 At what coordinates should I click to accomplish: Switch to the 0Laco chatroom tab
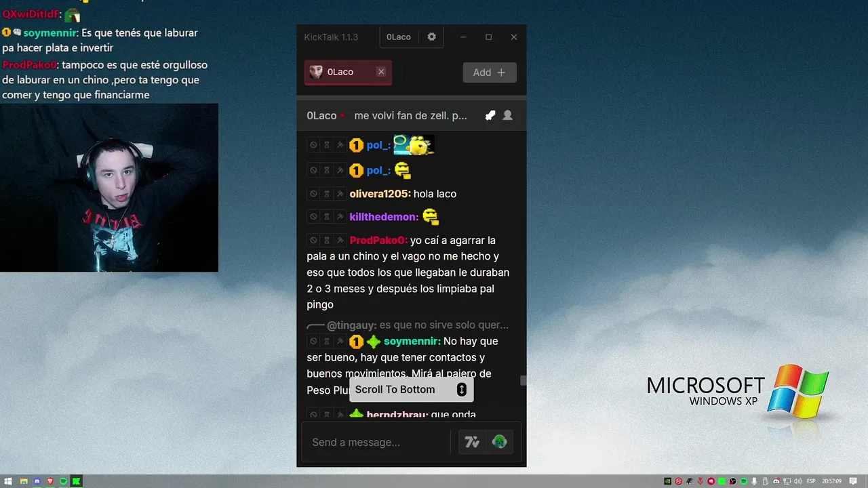[348, 72]
